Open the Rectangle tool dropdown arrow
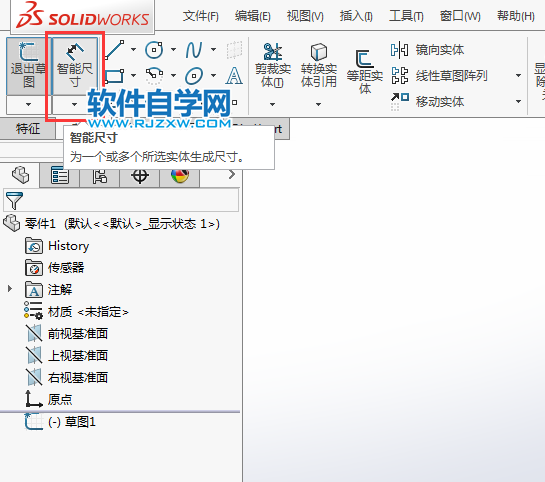This screenshot has height=482, width=545. coord(133,75)
